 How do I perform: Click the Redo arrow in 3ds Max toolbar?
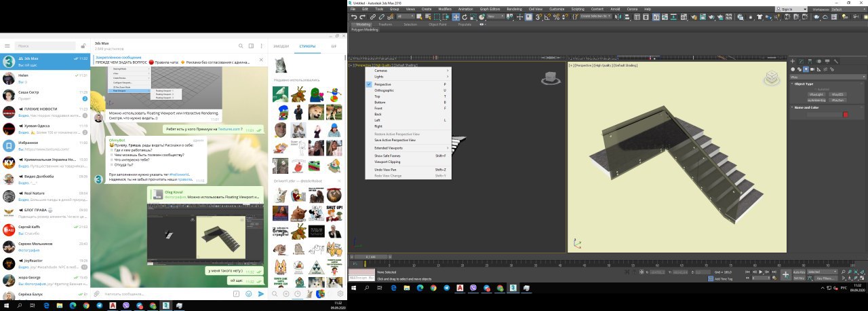click(362, 16)
